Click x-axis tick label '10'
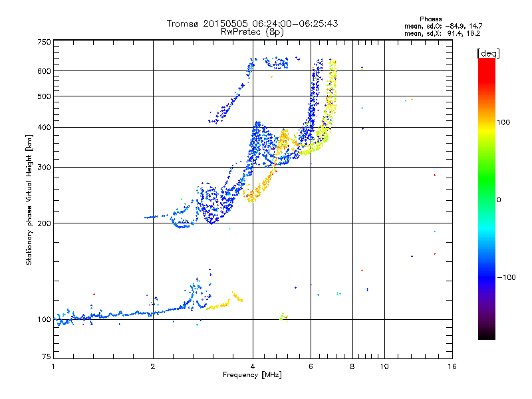The height and width of the screenshot is (399, 532). click(x=384, y=366)
